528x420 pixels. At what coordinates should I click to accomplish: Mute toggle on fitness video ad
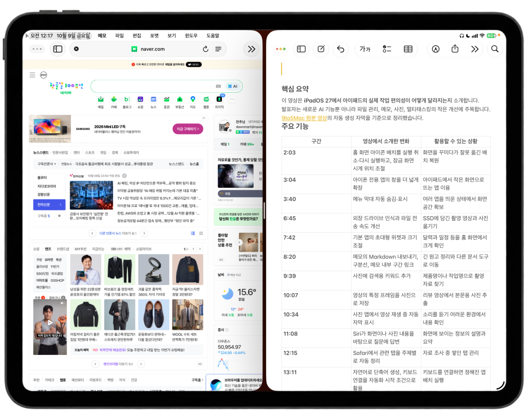pyautogui.click(x=62, y=303)
